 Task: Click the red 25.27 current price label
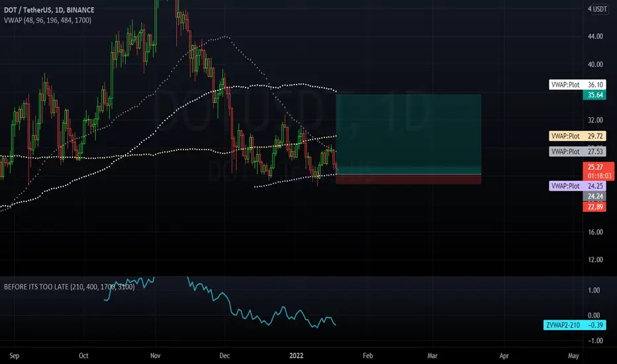[x=594, y=167]
